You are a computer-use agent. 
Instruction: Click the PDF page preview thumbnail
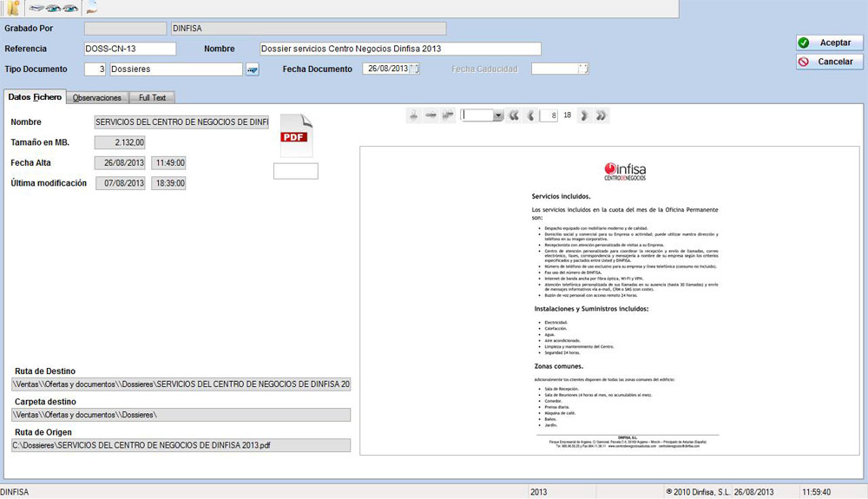pyautogui.click(x=609, y=301)
